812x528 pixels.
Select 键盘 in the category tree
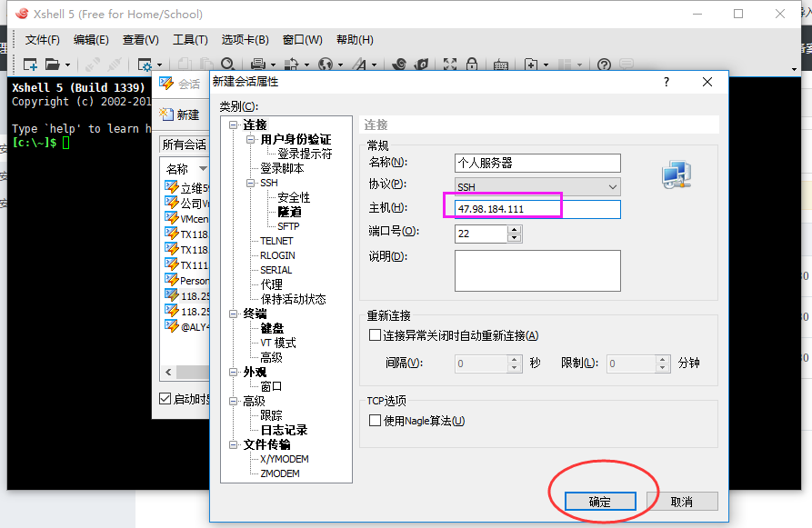tap(272, 328)
